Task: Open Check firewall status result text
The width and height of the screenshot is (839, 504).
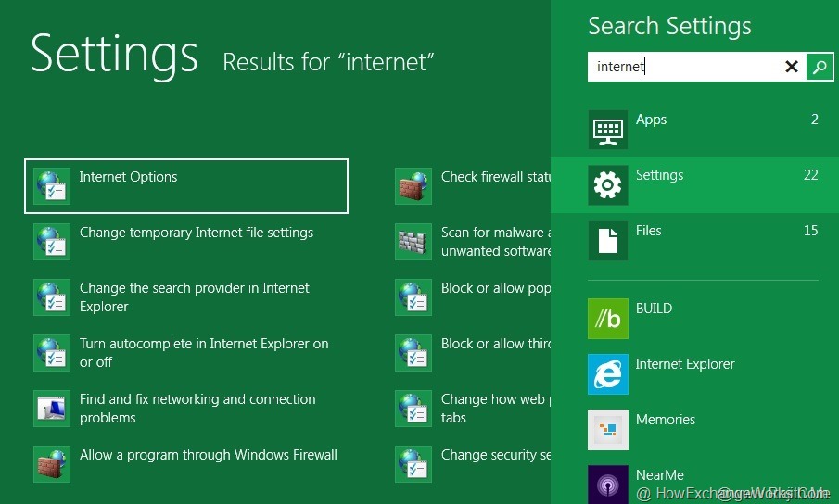Action: 496,177
